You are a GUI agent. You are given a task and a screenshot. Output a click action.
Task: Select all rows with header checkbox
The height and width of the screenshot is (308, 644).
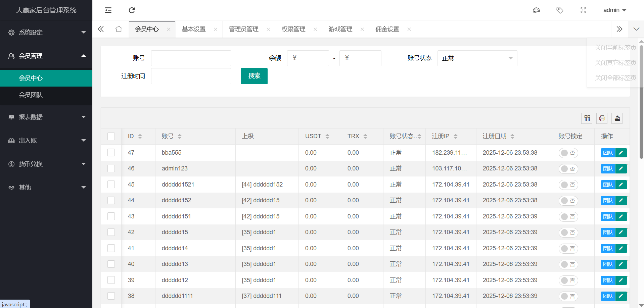pyautogui.click(x=111, y=136)
